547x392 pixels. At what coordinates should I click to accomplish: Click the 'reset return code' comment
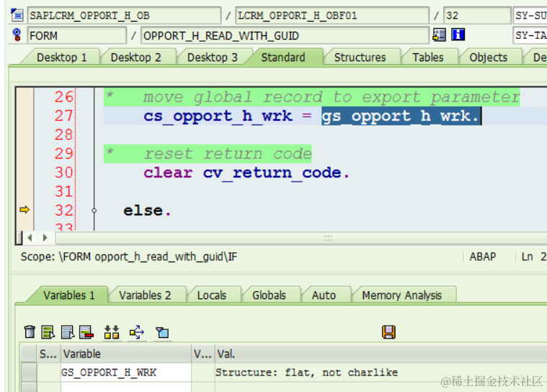point(228,153)
